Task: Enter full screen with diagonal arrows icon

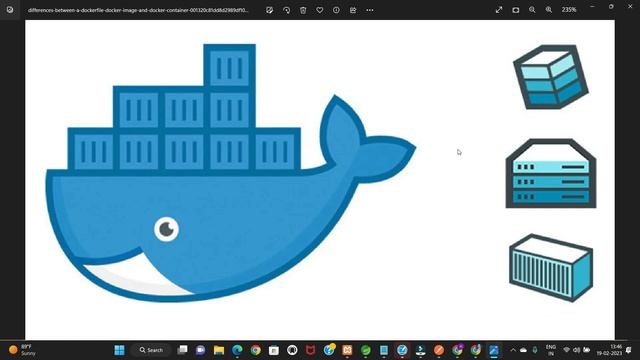Action: tap(499, 10)
